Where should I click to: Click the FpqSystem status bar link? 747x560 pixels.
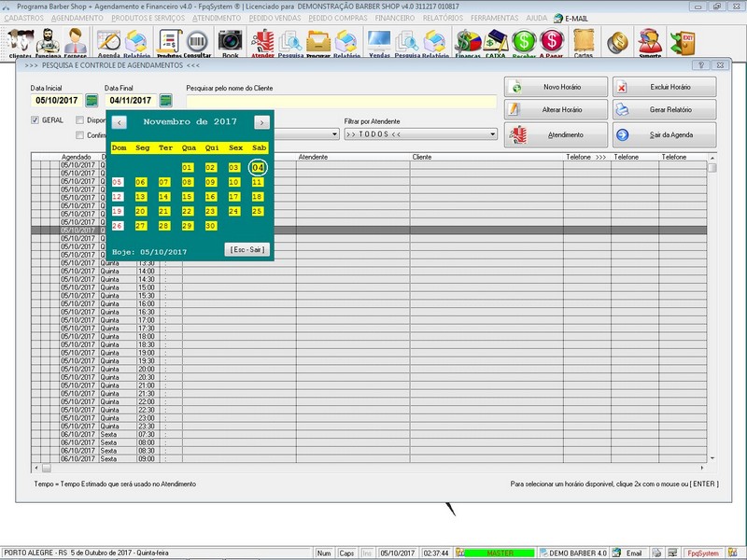pyautogui.click(x=702, y=553)
